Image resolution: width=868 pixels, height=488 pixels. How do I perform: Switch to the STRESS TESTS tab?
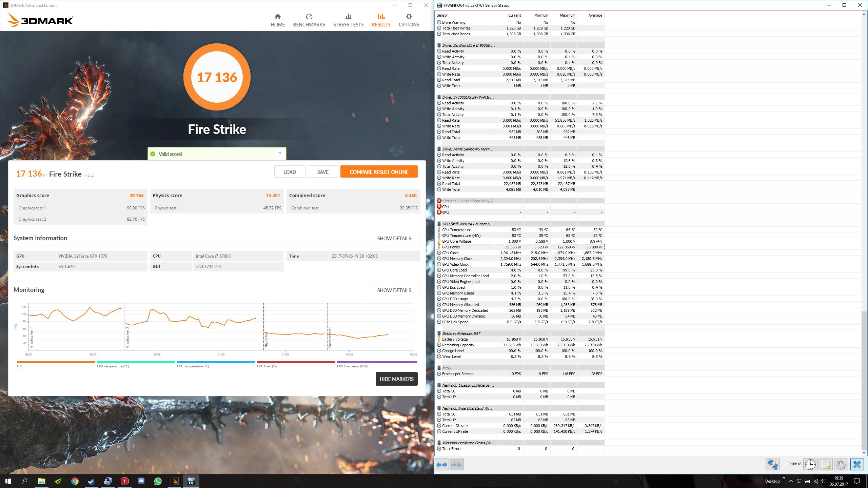click(348, 20)
